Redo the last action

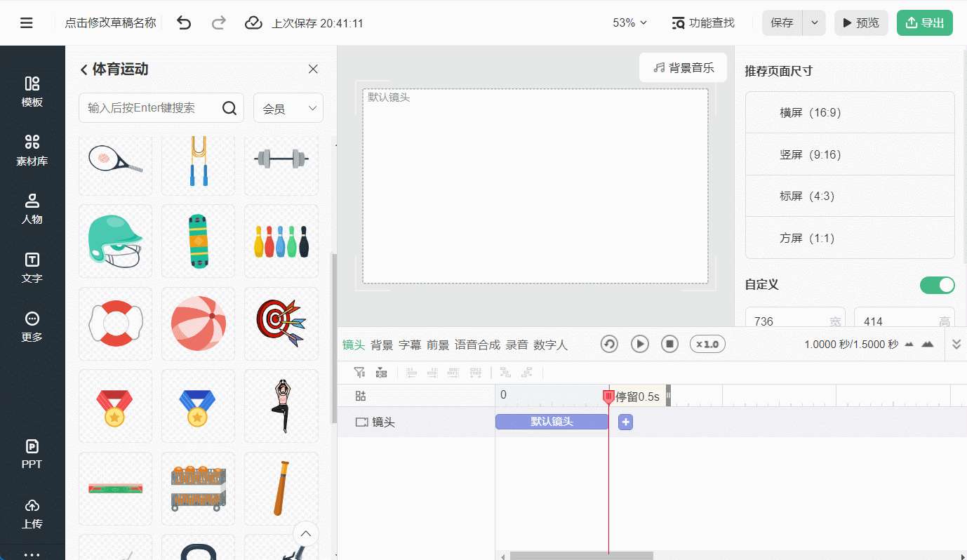[x=219, y=23]
